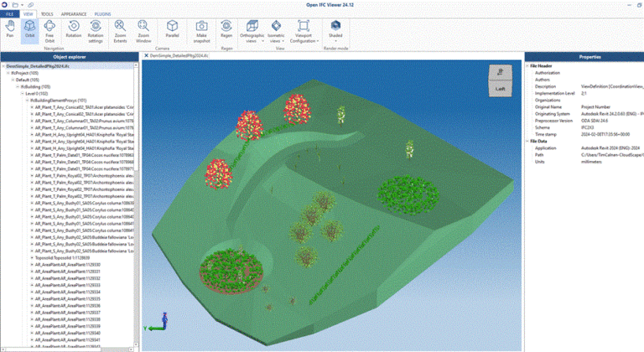Activate the Orbit tool

[30, 28]
